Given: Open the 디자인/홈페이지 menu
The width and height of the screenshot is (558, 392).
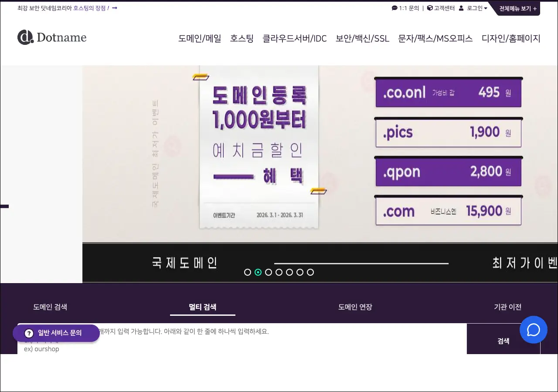Looking at the screenshot, I should pos(510,38).
